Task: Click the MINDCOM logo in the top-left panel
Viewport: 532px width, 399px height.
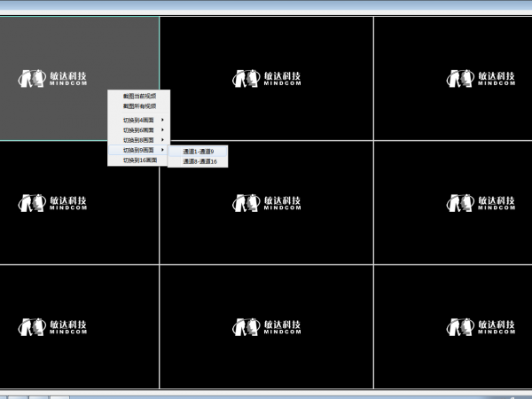Action: pos(53,79)
